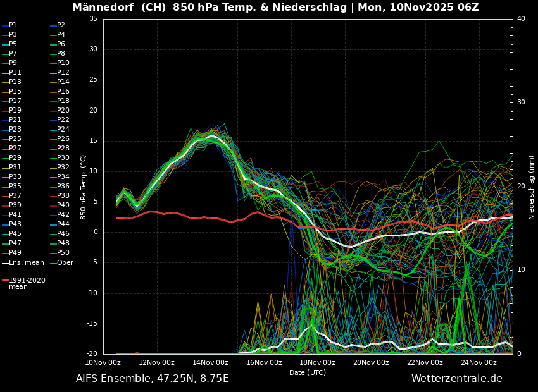
Task: Click the Ens. mean legend label
Action: pos(27,262)
